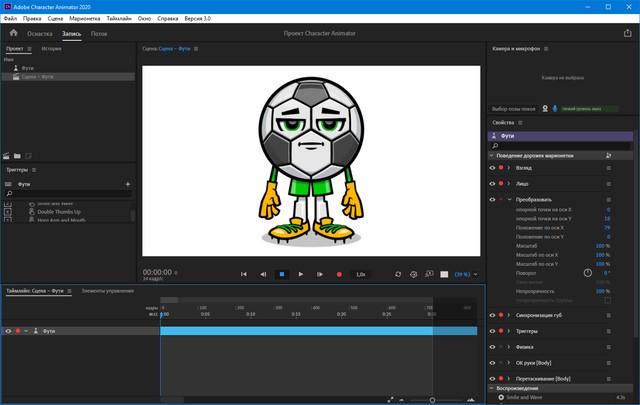
Task: Open the Взгляд behavior menu icon
Action: click(609, 168)
